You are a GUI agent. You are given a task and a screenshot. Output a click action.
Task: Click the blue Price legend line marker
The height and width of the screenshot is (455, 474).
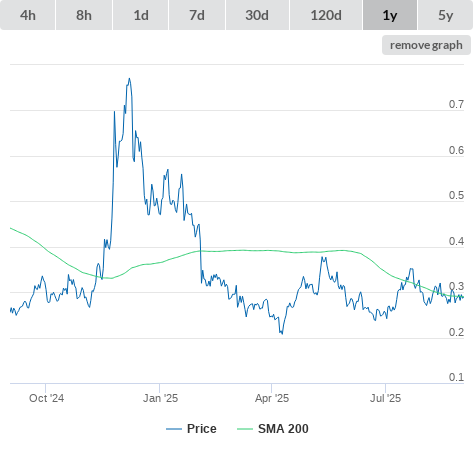174,429
